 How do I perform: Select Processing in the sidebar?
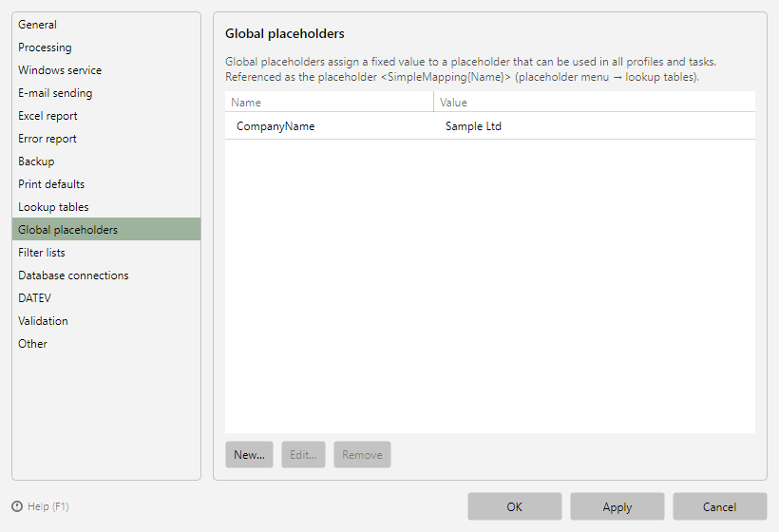click(106, 47)
